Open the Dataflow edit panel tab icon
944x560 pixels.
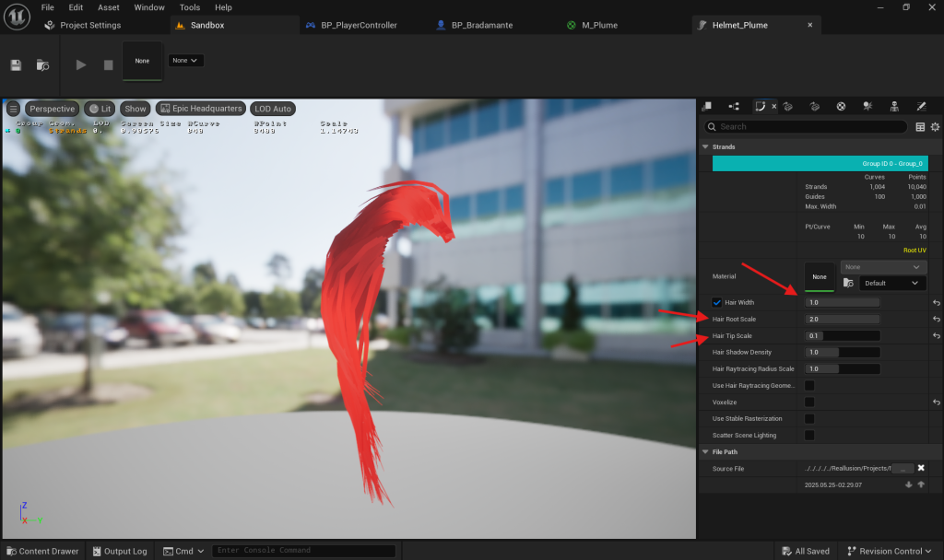point(921,107)
